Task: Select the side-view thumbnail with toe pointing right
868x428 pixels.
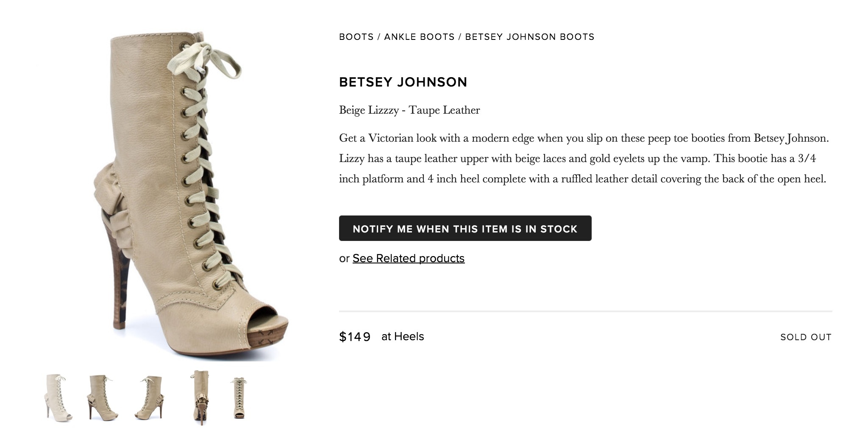Action: coord(103,397)
